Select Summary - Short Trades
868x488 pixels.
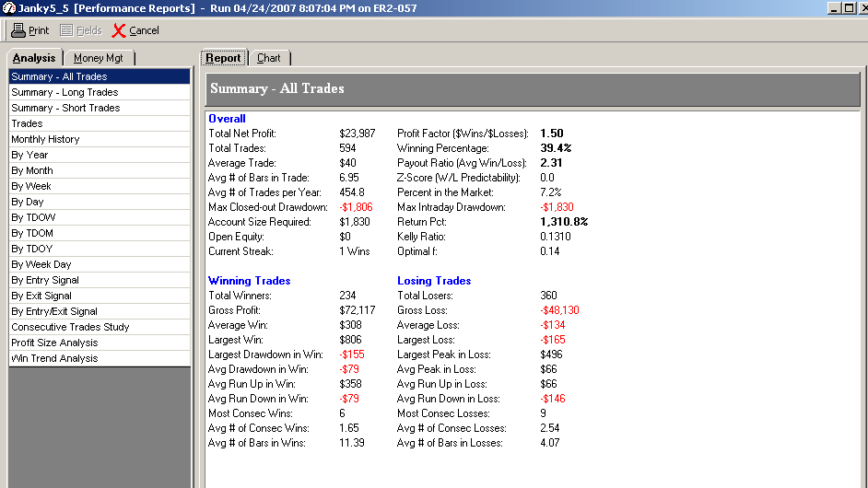[100, 108]
